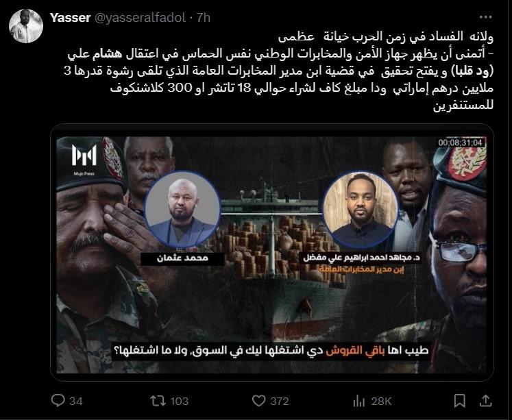Open the three-dot more options menu
Viewport: 512px width, 420px height.
(x=485, y=17)
